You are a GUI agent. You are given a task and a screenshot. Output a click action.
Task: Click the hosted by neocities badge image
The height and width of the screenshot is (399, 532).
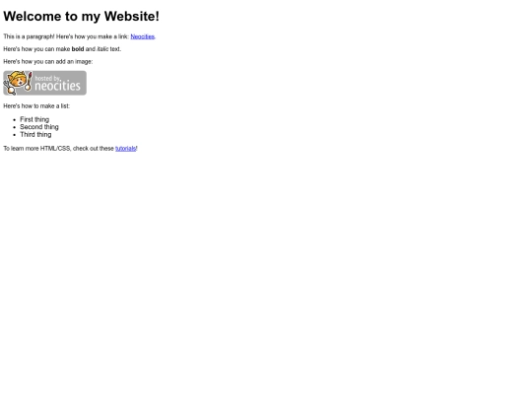[44, 83]
